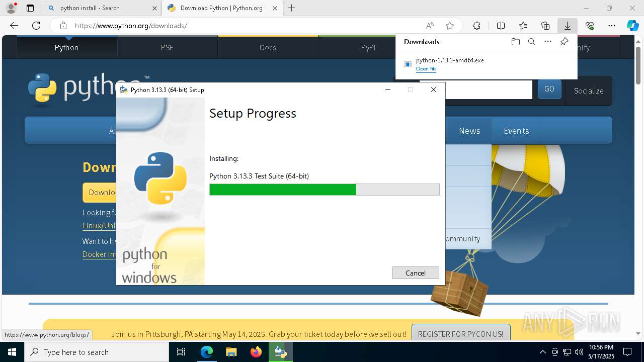Click Open file link for python-3.13.3-amd64.exe
This screenshot has height=362, width=644.
click(426, 69)
